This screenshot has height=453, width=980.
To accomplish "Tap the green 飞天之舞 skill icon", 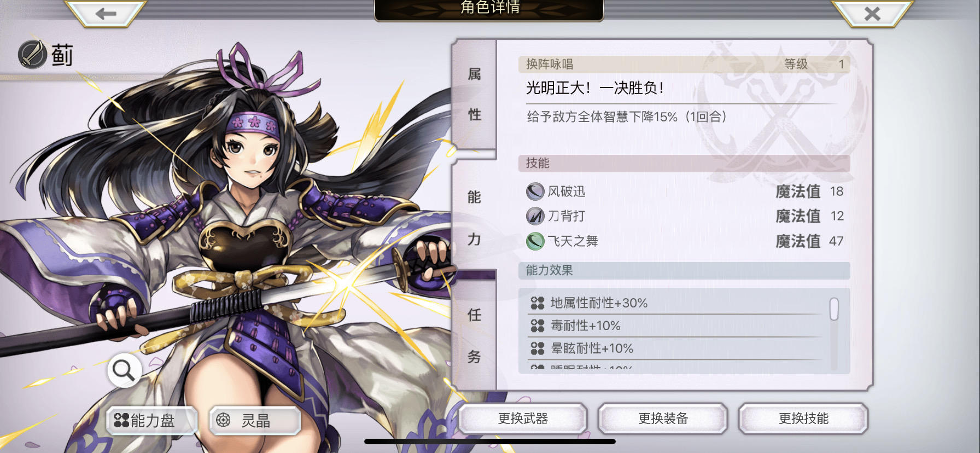I will [x=535, y=241].
